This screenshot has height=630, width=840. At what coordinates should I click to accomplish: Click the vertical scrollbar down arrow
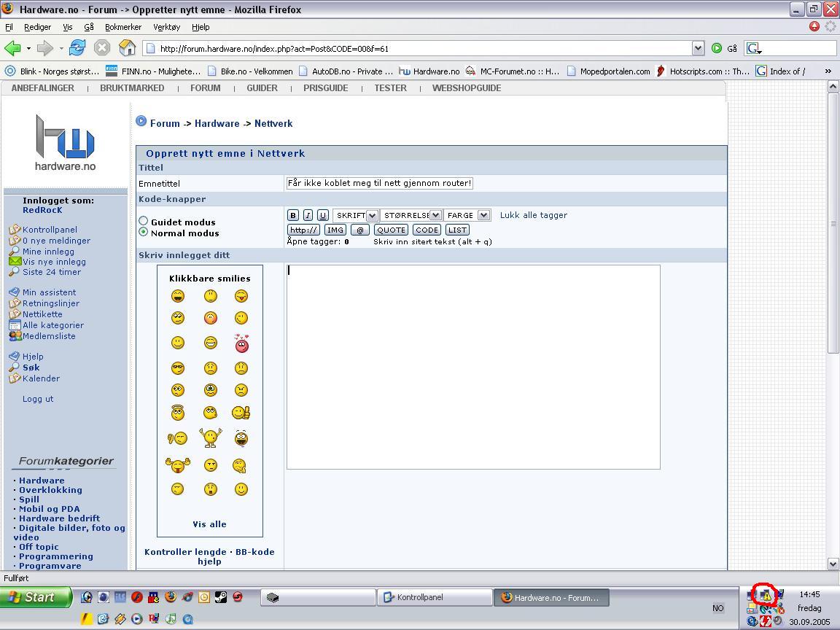pos(833,564)
